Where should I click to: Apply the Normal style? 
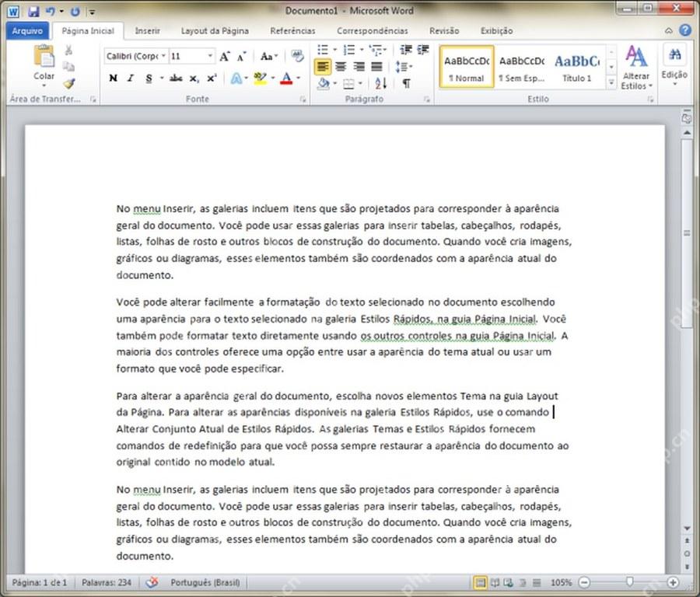coord(467,67)
